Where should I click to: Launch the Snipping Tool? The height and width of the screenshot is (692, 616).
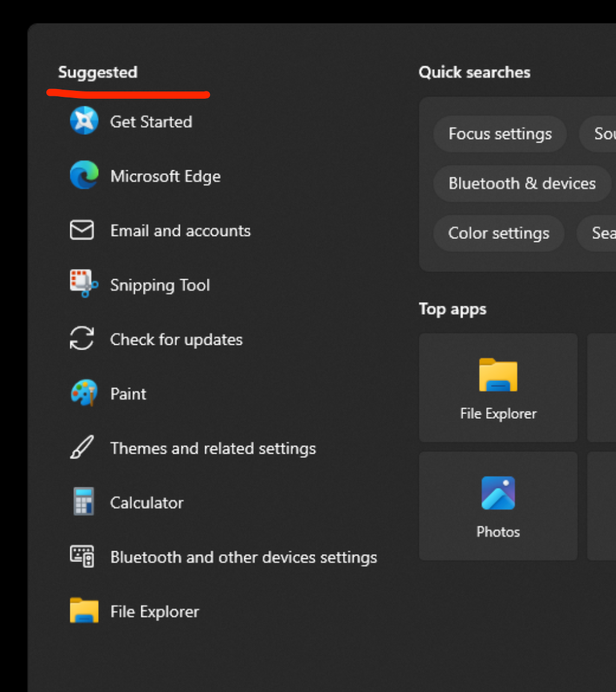click(x=160, y=285)
